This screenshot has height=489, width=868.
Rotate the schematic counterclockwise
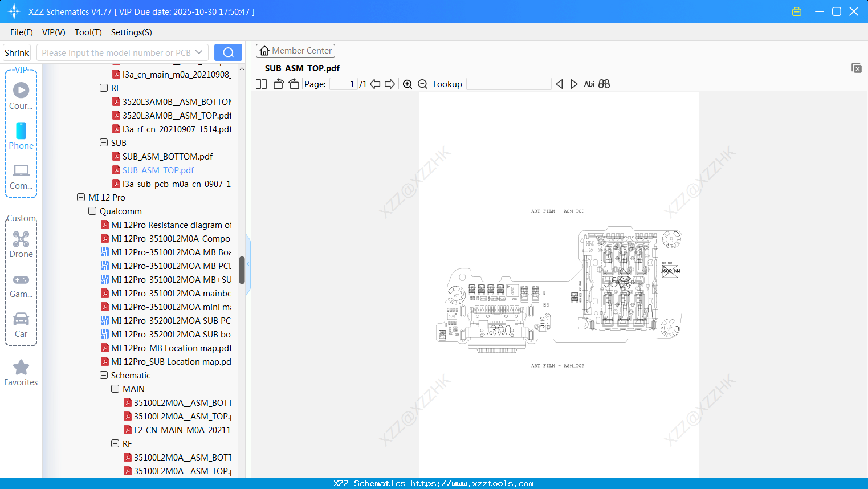(278, 84)
